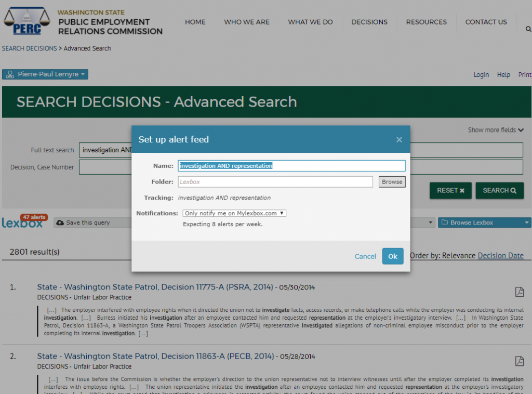Open PDF of Decision 11863-A
This screenshot has height=394, width=532.
[519, 361]
